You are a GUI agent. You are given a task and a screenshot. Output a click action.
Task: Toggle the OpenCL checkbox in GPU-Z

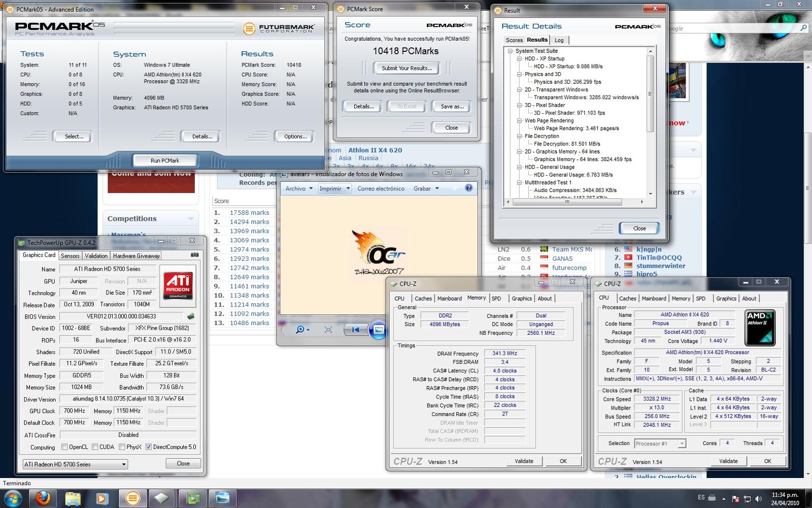[x=64, y=447]
